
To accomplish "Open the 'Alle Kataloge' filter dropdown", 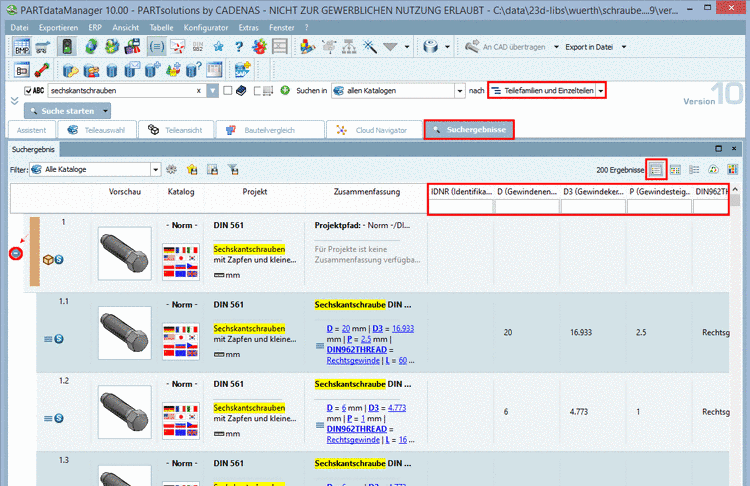I will point(155,169).
